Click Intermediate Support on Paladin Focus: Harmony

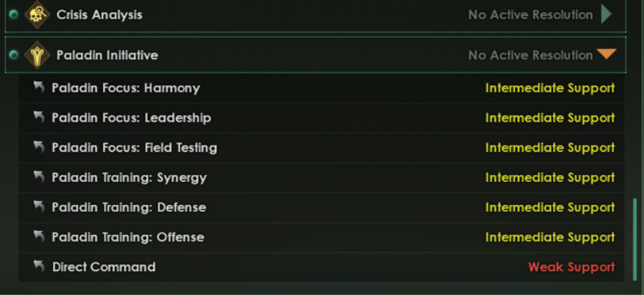[x=550, y=88]
